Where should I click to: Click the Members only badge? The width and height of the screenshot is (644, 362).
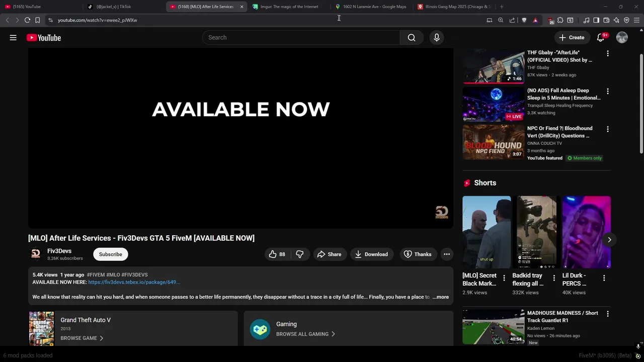click(584, 158)
